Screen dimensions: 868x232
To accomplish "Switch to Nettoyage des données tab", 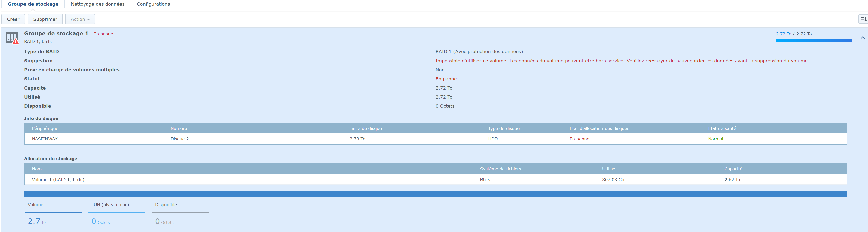I will (x=97, y=4).
